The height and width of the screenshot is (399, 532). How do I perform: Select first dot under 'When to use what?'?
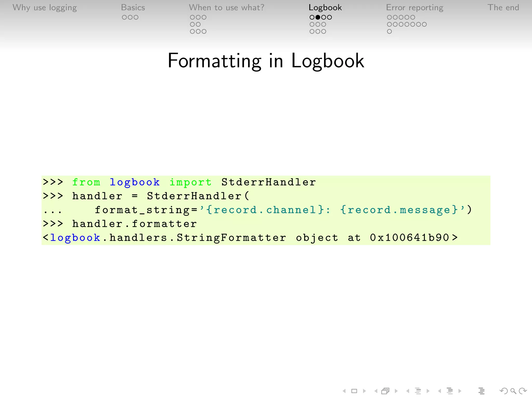pos(192,17)
